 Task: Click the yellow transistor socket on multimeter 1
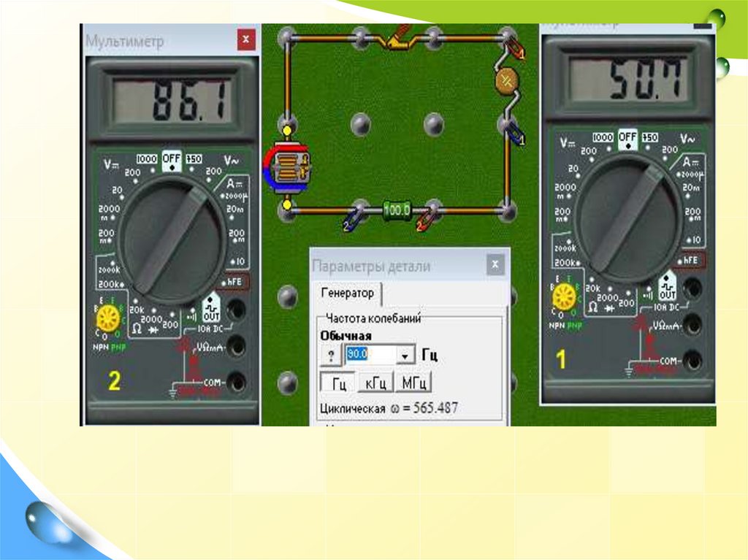point(565,296)
